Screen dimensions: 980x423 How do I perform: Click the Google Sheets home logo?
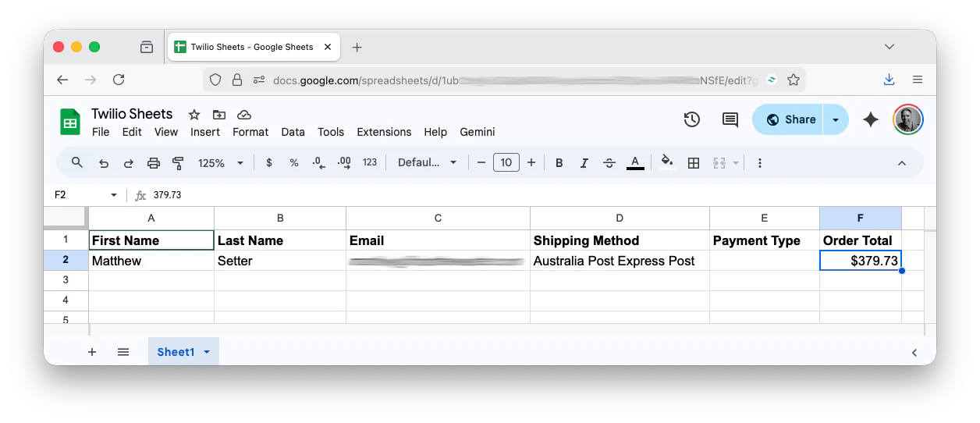click(x=70, y=122)
